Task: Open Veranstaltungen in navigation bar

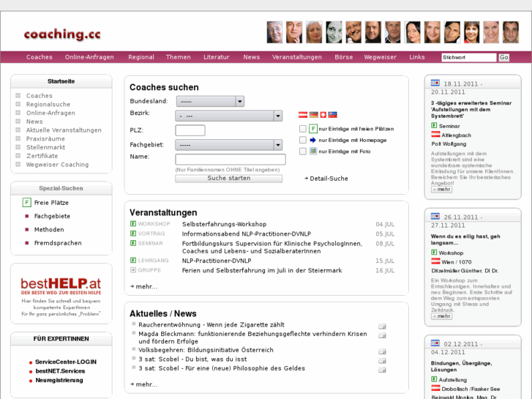Action: [x=297, y=57]
